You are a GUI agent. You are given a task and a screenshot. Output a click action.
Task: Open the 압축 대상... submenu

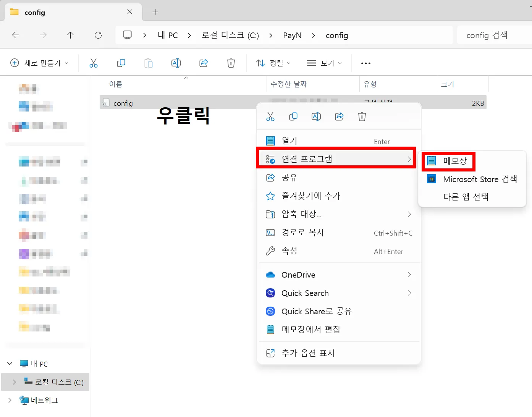339,214
